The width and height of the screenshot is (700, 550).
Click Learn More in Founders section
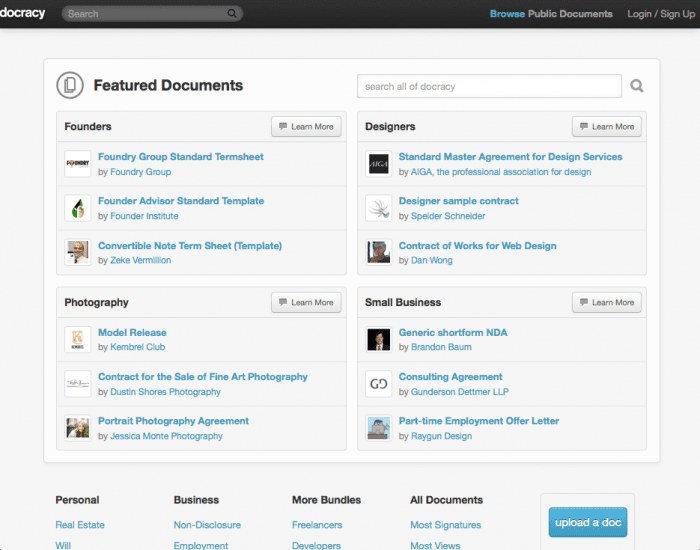coord(306,127)
